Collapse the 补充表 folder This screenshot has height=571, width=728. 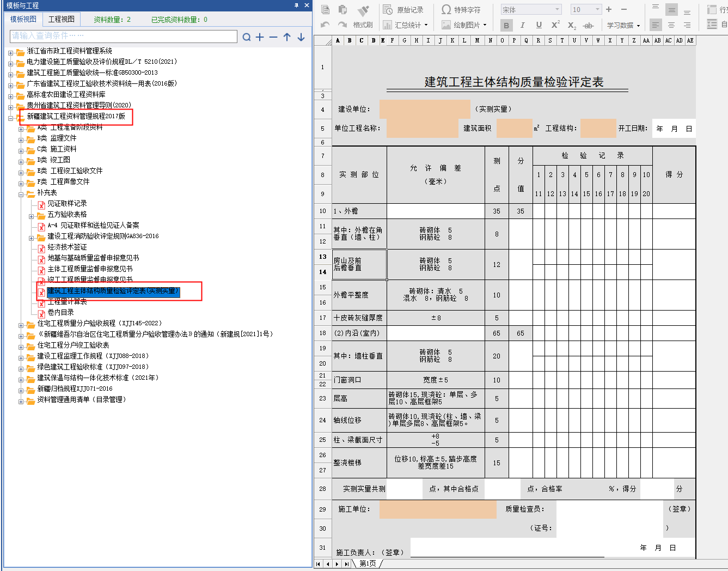click(21, 194)
